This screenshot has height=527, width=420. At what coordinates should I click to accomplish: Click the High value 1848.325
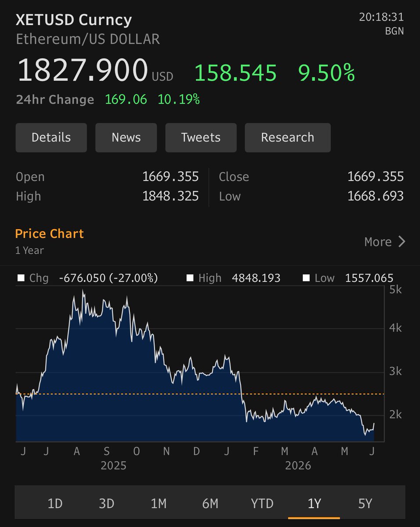click(170, 196)
